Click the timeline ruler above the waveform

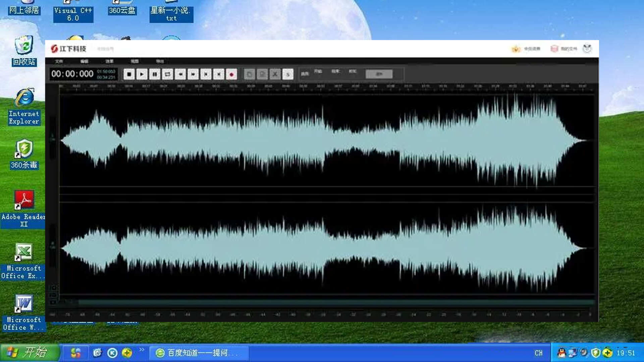327,87
